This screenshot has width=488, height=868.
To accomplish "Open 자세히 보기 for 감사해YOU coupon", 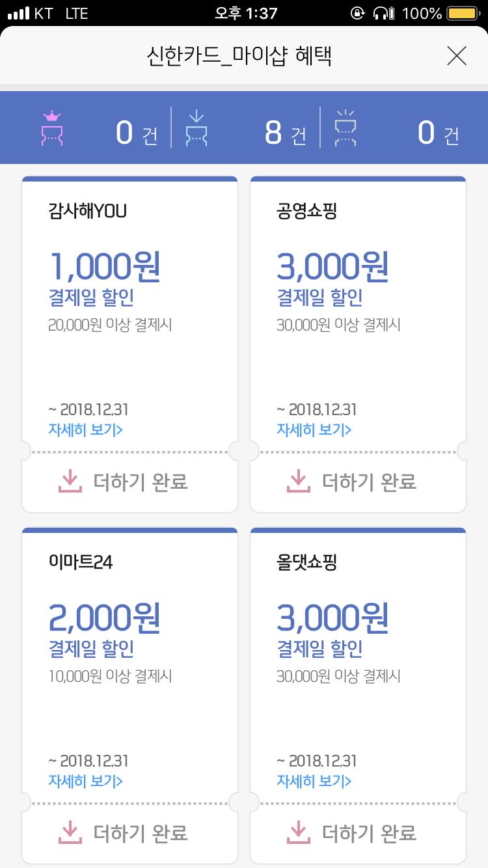I will click(85, 429).
